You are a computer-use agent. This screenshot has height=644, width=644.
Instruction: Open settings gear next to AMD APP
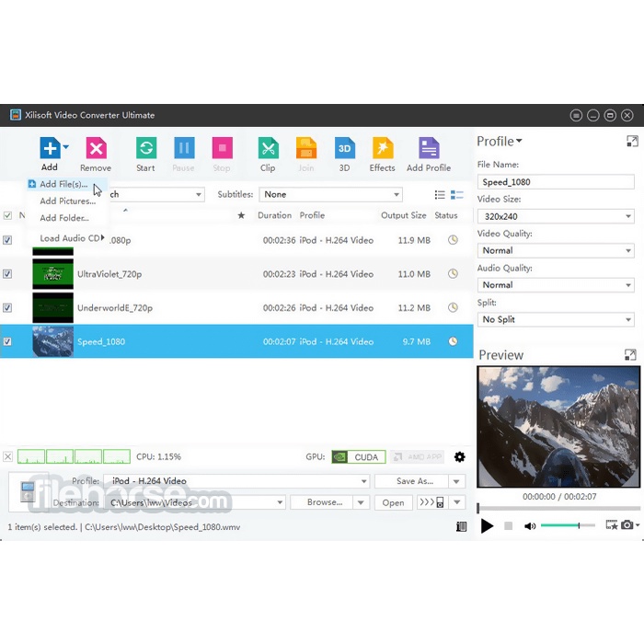click(460, 457)
